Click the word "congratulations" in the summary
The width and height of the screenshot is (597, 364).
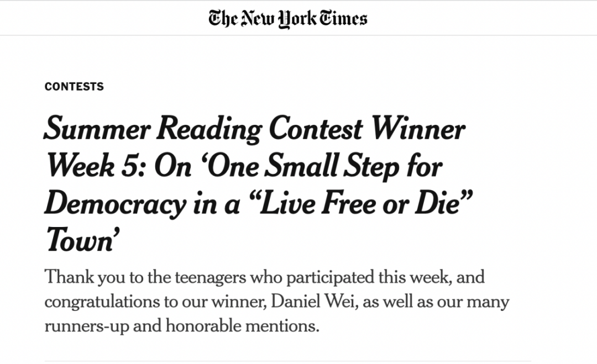pos(102,302)
